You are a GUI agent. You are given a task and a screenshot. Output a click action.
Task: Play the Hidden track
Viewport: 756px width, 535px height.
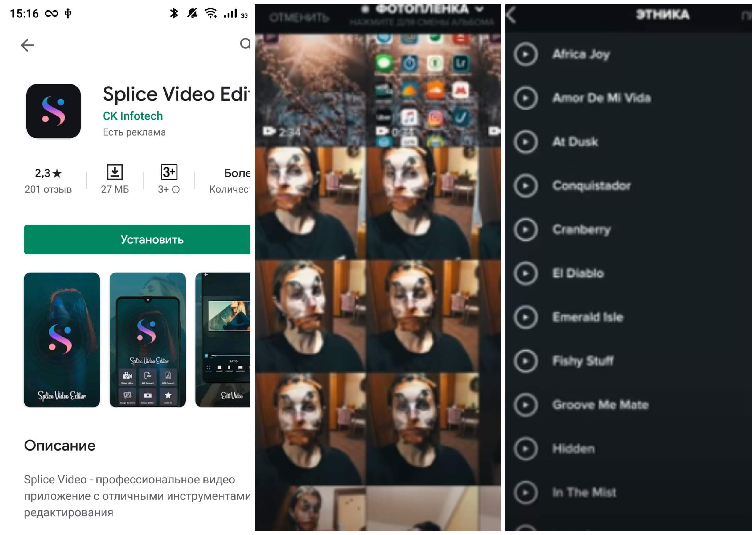(x=526, y=448)
